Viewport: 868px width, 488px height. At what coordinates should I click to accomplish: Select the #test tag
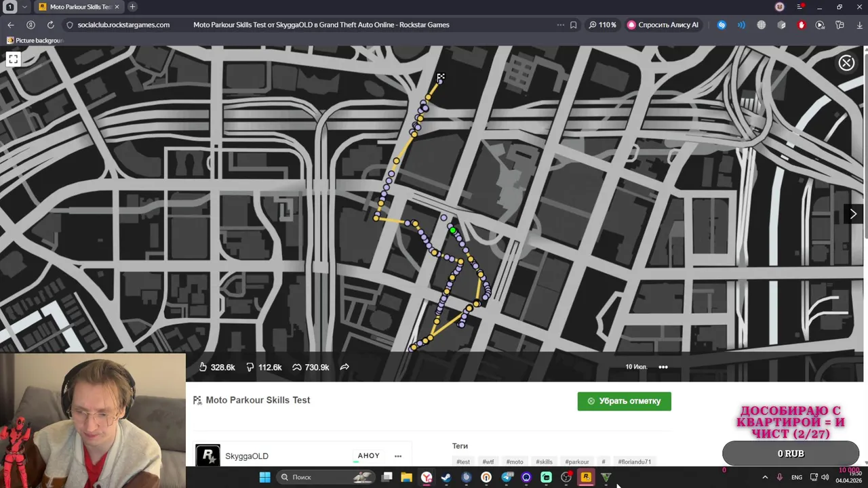[463, 462]
